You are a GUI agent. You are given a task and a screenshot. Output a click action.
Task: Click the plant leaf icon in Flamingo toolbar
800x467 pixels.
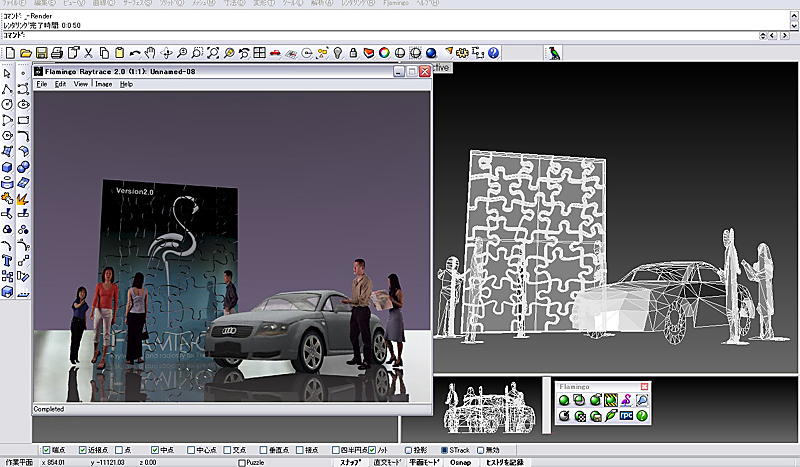(x=611, y=416)
